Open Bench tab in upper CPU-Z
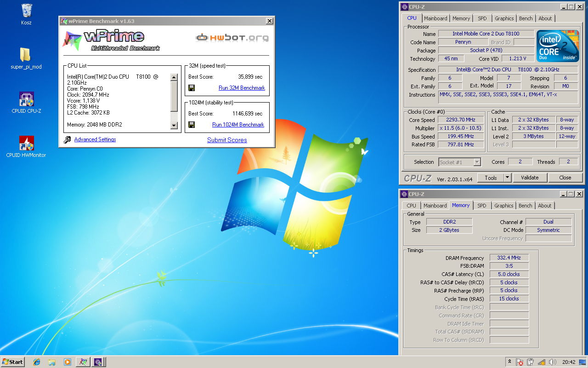The width and height of the screenshot is (588, 368). point(526,18)
